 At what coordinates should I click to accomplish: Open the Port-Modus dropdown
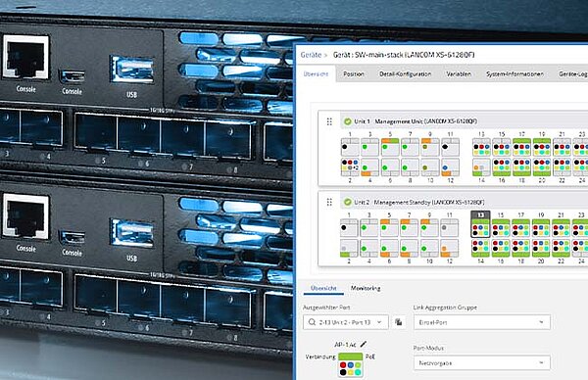(482, 363)
